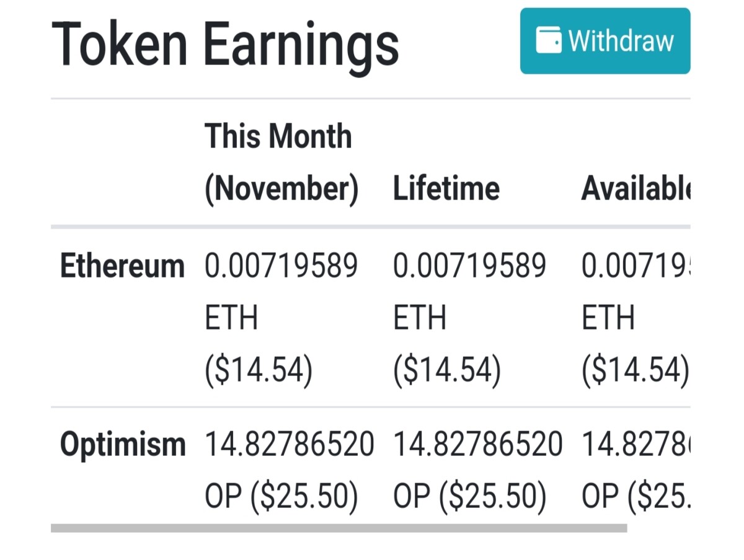
Task: Click the horizontal table scrollbar
Action: pos(339,528)
